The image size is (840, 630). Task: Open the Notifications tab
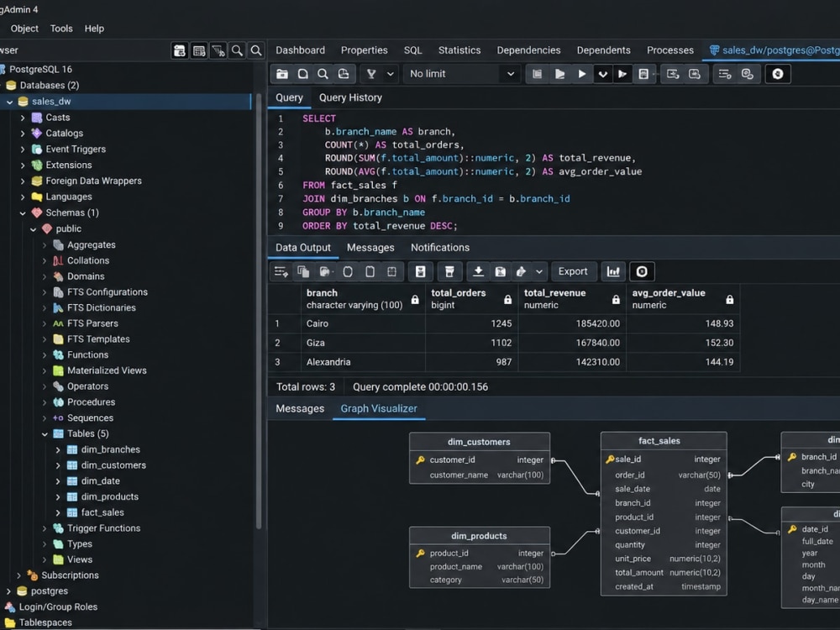tap(440, 248)
